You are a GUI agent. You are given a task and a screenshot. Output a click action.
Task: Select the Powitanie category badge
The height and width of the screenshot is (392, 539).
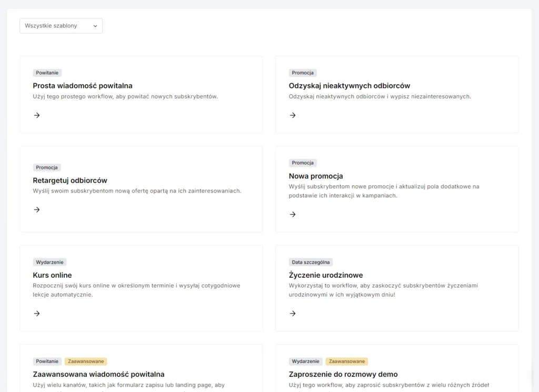point(47,73)
